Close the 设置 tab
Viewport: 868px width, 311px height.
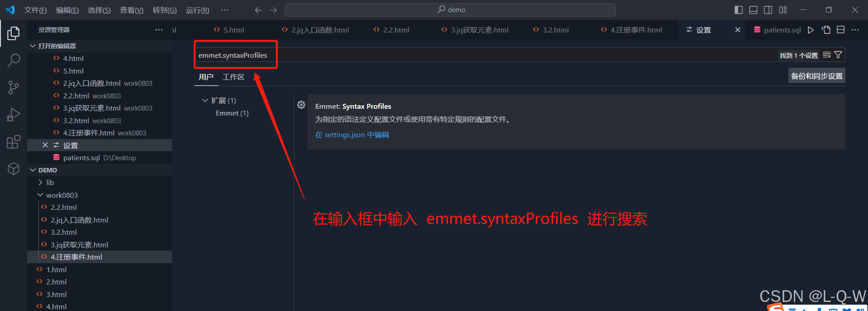coord(738,30)
